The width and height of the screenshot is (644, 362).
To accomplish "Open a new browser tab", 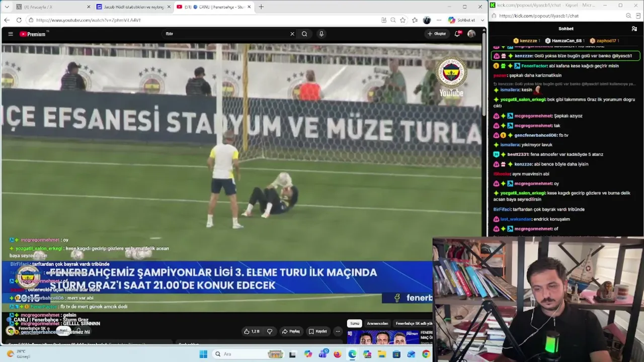I will [x=261, y=7].
